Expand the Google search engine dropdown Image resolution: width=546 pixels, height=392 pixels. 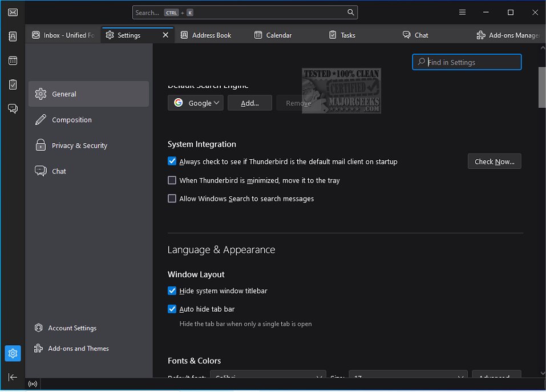(x=196, y=103)
